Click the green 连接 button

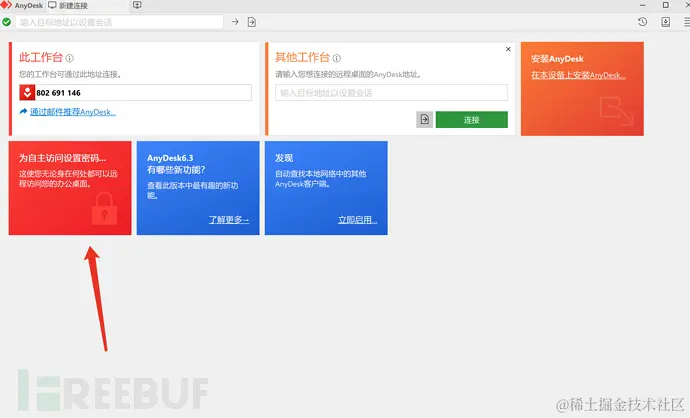coord(472,120)
